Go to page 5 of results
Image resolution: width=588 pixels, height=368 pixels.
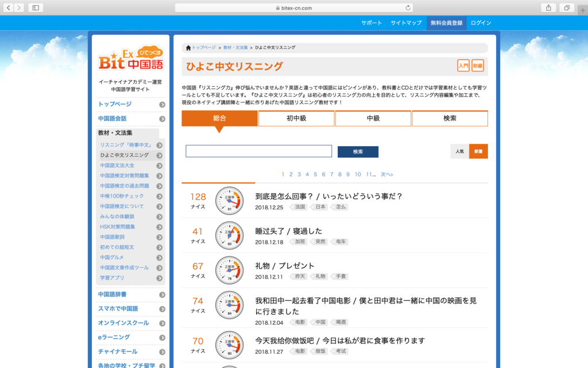315,174
